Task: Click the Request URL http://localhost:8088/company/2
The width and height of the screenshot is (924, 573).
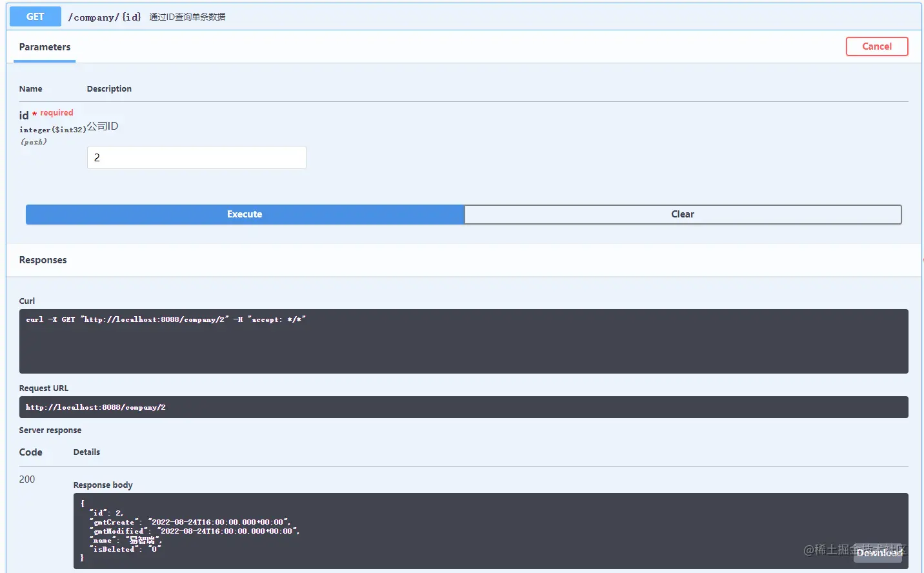Action: point(95,407)
